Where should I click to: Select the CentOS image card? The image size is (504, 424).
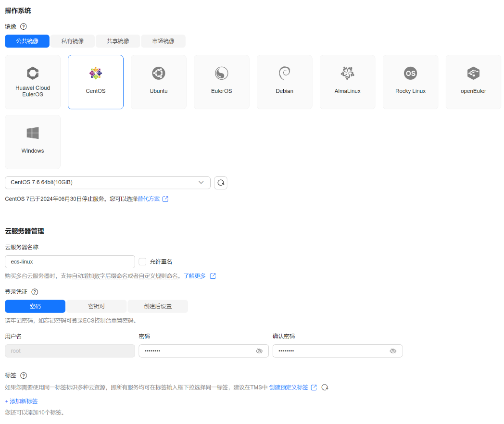pos(96,82)
